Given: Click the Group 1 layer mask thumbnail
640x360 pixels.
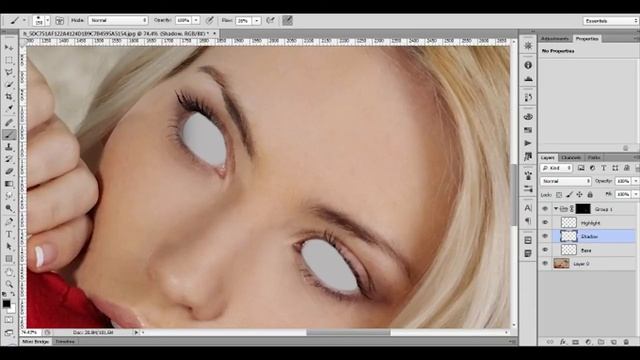Looking at the screenshot, I should 583,209.
